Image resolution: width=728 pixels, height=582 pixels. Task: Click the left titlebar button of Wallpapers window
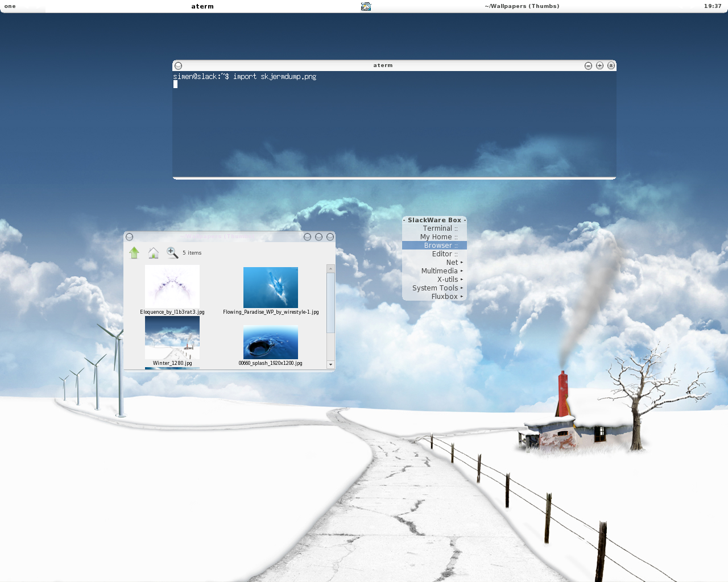pos(129,237)
